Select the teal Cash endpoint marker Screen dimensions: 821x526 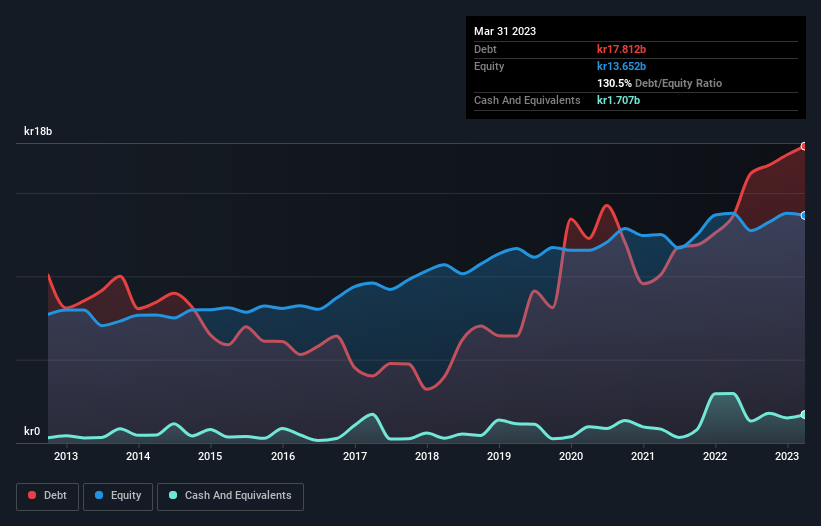point(804,415)
